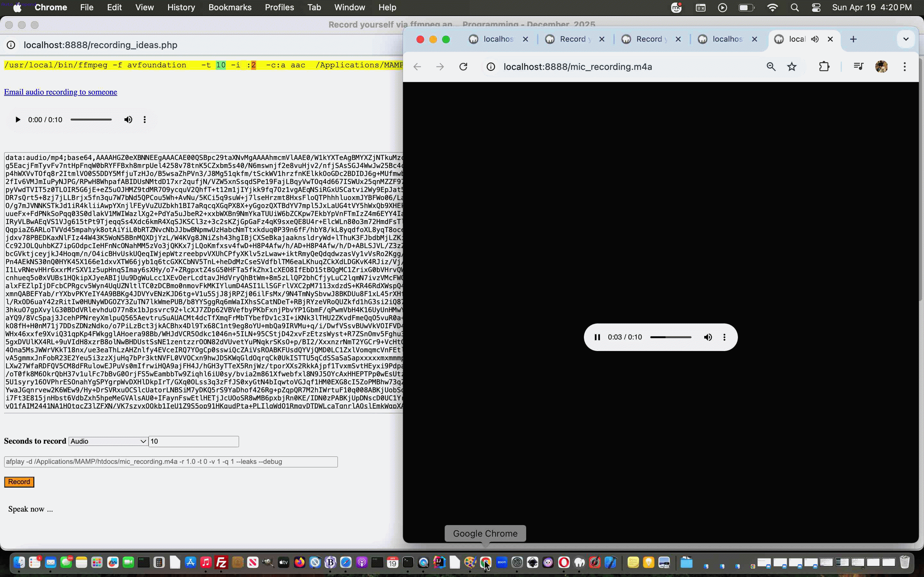924x577 pixels.
Task: Follow the 'Email audio recording to someone' link
Action: 60,92
